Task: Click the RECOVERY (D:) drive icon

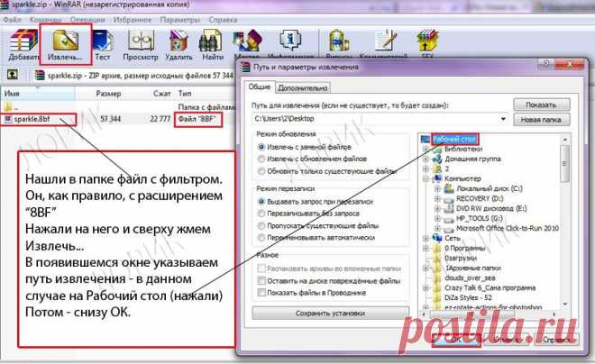Action: 449,199
